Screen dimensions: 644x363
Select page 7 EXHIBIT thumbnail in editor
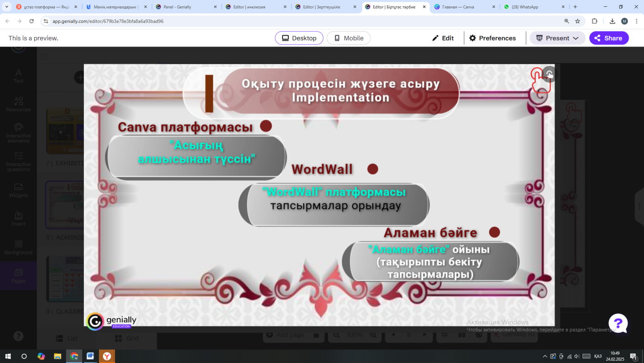[65, 131]
